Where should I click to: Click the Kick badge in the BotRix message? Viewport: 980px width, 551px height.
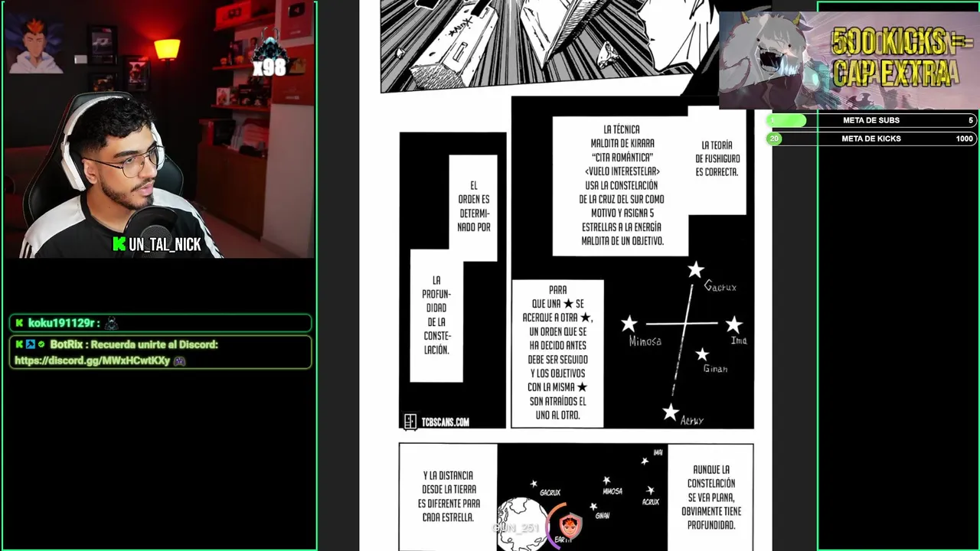(x=19, y=344)
